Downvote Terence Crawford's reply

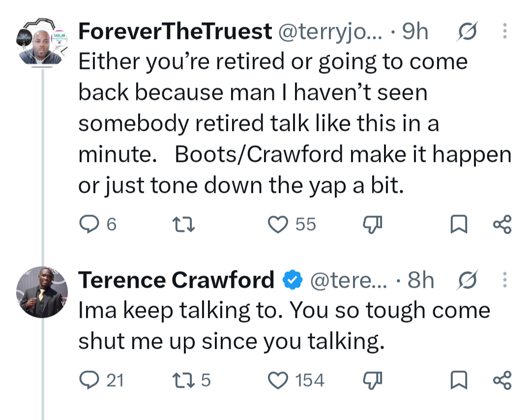(x=373, y=380)
